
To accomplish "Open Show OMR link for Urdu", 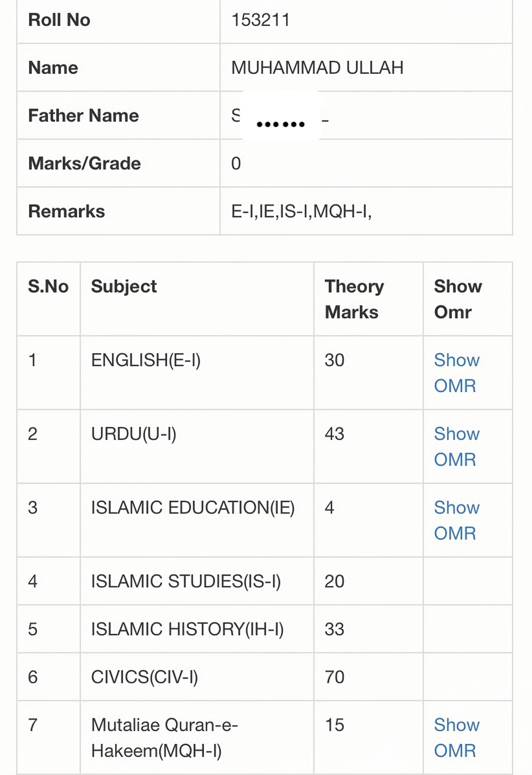I will click(x=457, y=446).
